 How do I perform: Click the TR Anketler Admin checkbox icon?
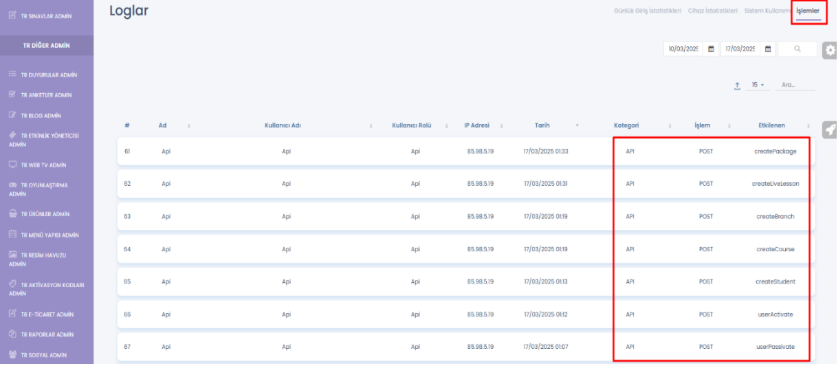13,94
